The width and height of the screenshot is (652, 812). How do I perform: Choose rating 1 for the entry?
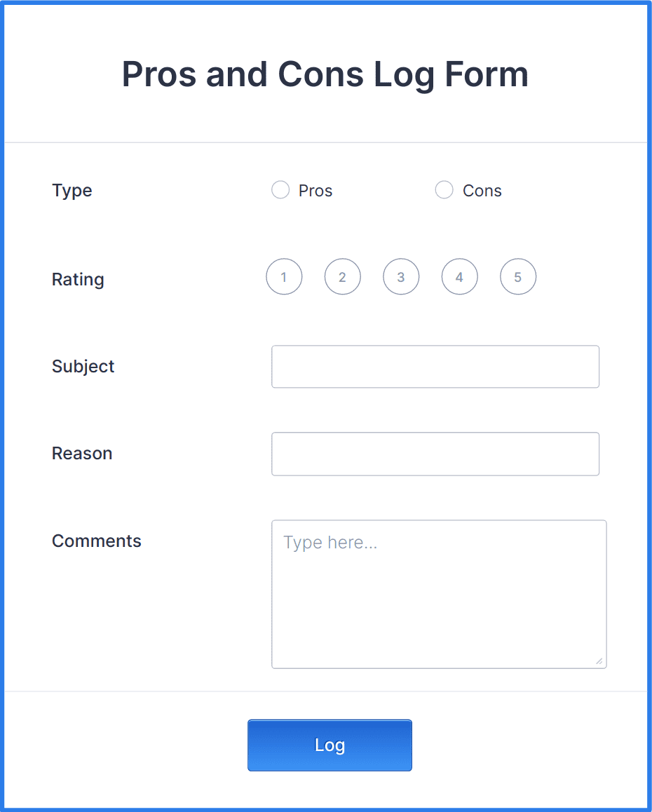pos(284,276)
